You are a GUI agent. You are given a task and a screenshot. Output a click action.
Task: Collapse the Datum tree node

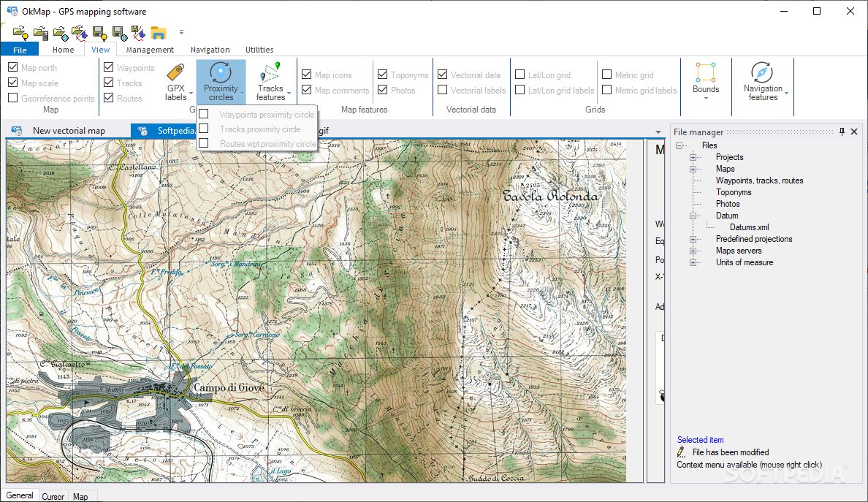click(693, 216)
